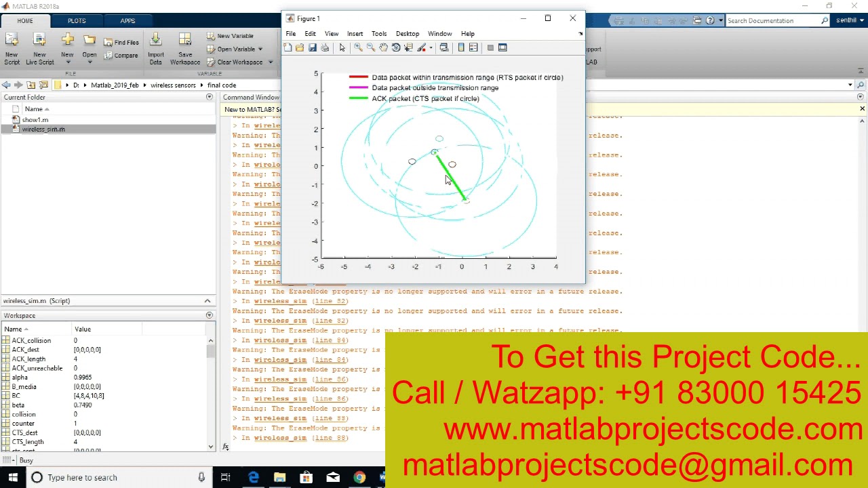Open the Figure Insert menu
The height and width of the screenshot is (488, 868).
pos(355,33)
